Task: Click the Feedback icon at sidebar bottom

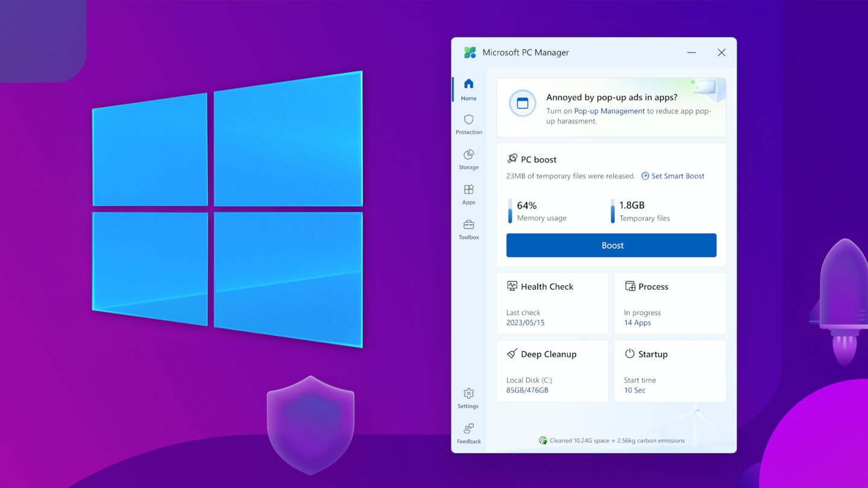Action: click(x=468, y=429)
